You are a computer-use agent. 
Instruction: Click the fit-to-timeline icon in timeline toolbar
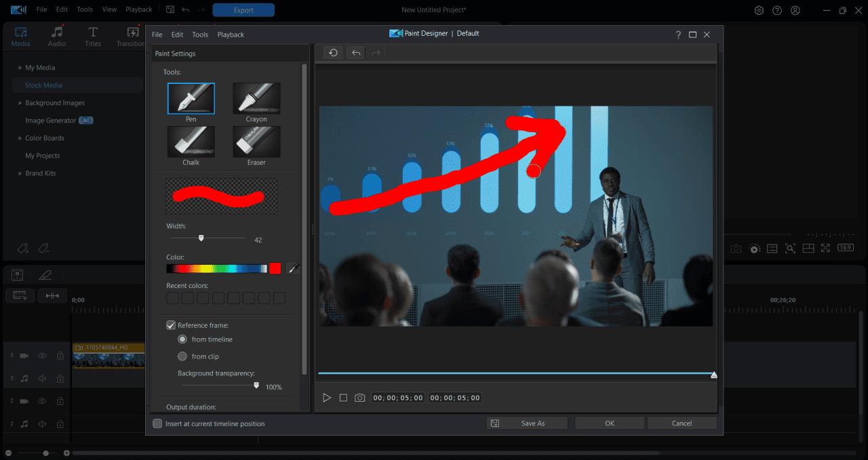click(52, 295)
